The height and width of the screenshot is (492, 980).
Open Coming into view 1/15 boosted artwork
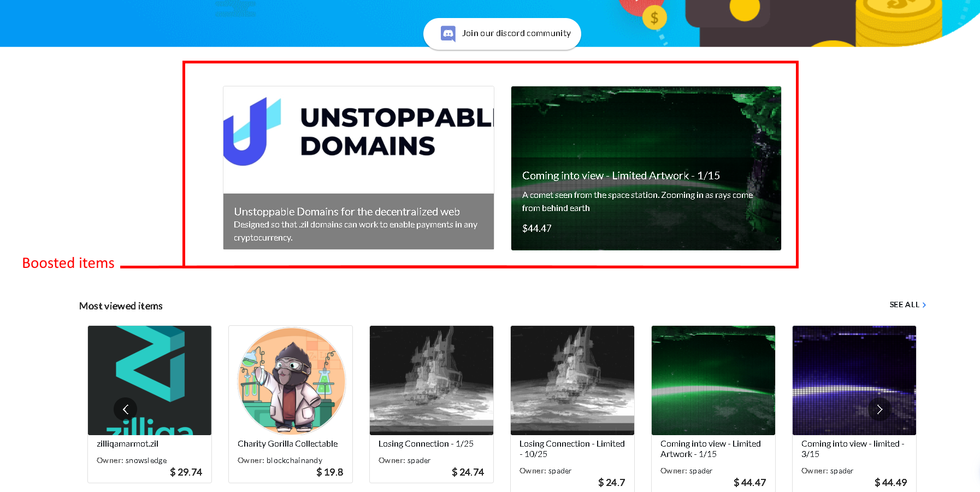coord(646,168)
